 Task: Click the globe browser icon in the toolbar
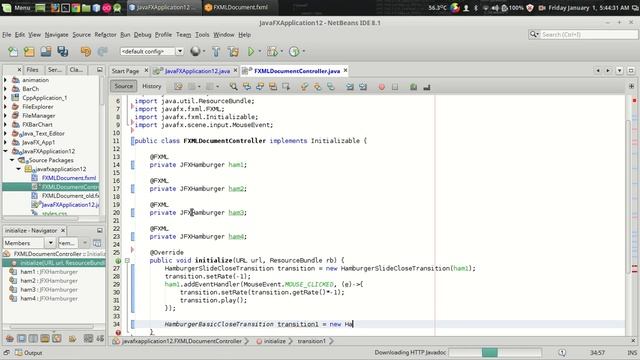pyautogui.click(x=195, y=51)
